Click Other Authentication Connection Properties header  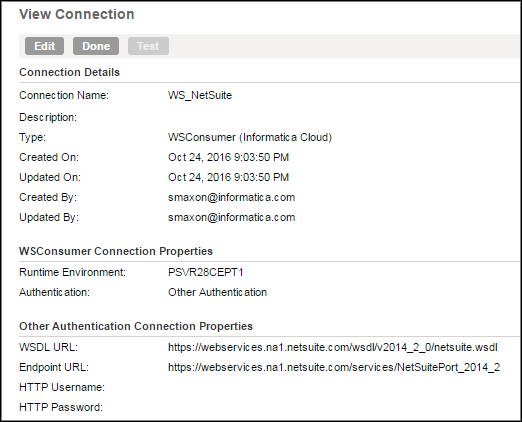pos(136,326)
